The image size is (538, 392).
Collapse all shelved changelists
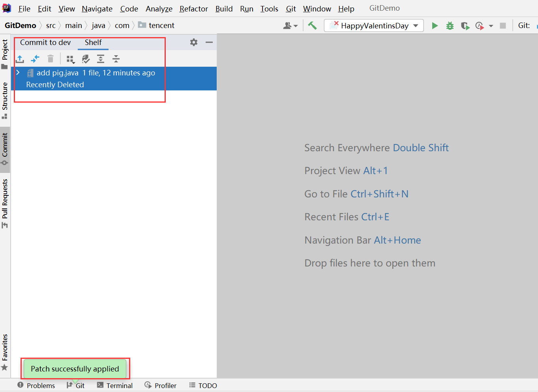(x=116, y=58)
